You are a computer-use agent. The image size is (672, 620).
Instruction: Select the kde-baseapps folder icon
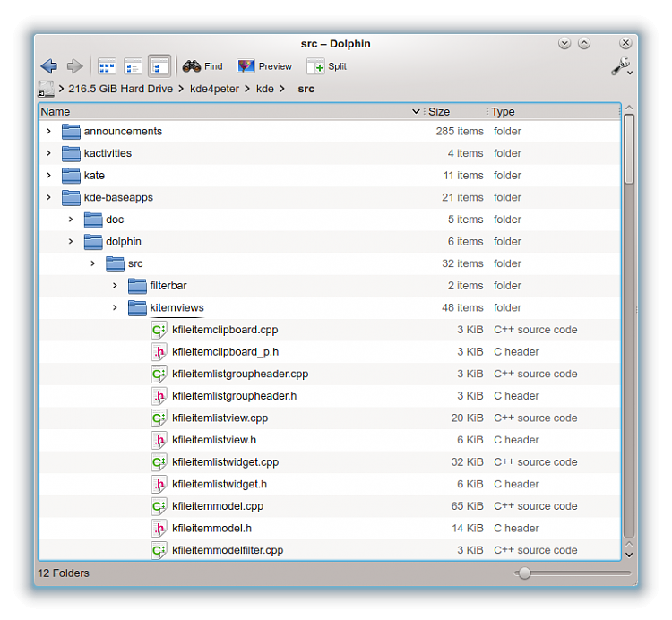[x=71, y=197]
